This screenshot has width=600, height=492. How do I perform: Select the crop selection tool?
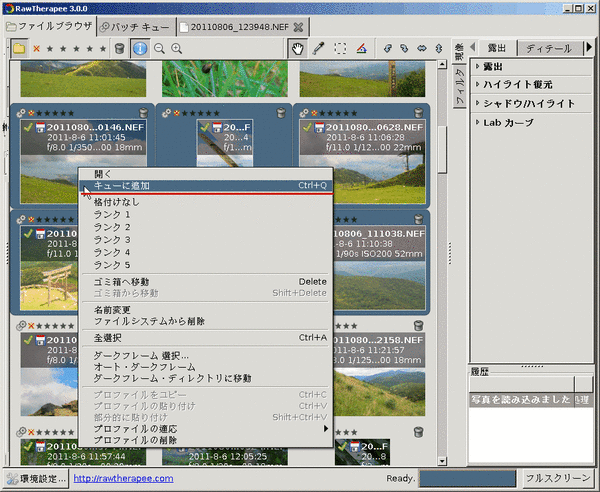(340, 48)
